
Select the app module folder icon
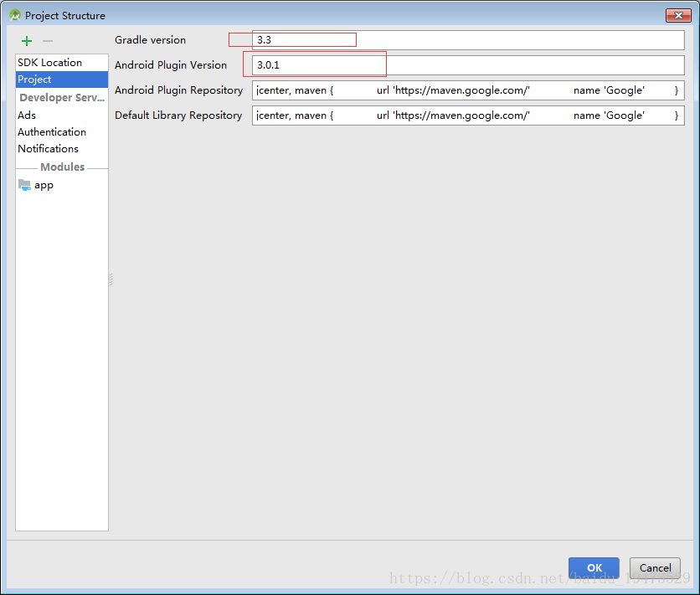coord(24,185)
